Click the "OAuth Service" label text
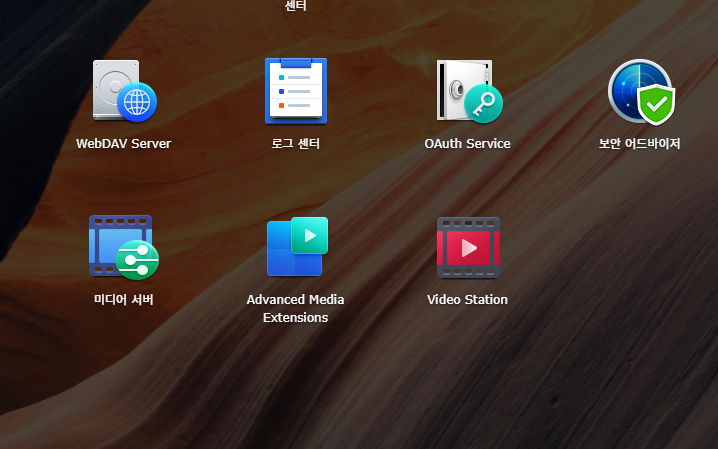The width and height of the screenshot is (718, 449). coord(467,144)
